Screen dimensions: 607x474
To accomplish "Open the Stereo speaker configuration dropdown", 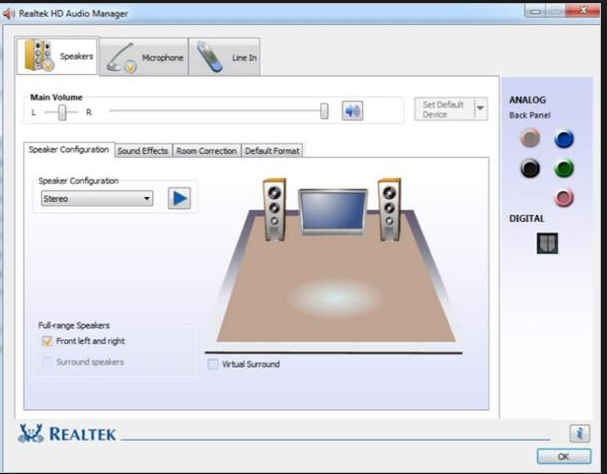I will coord(97,199).
